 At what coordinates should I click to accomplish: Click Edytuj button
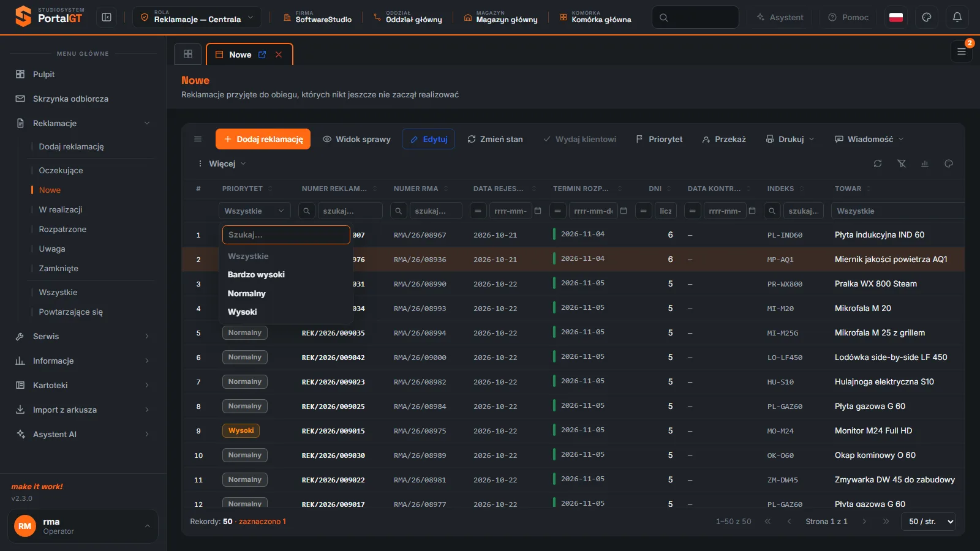pos(428,139)
